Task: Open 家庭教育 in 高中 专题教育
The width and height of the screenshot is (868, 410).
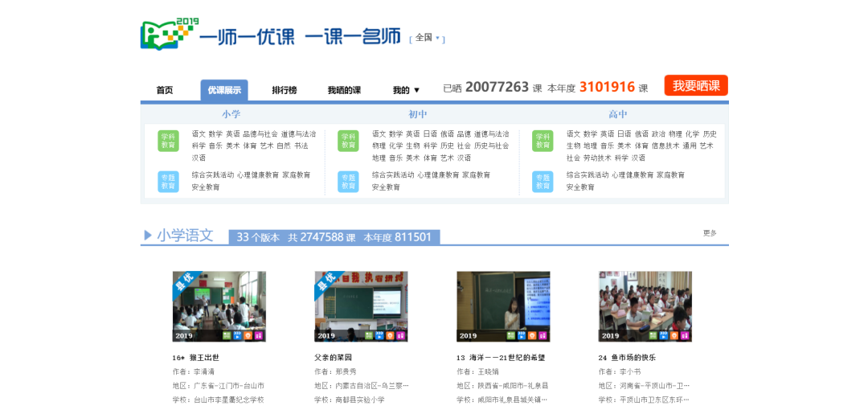Action: [671, 175]
